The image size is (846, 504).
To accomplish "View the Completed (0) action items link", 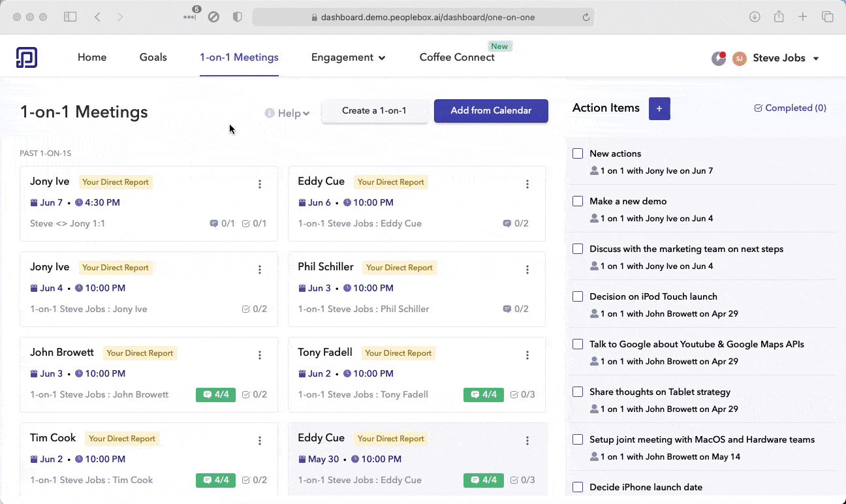I will (x=790, y=108).
